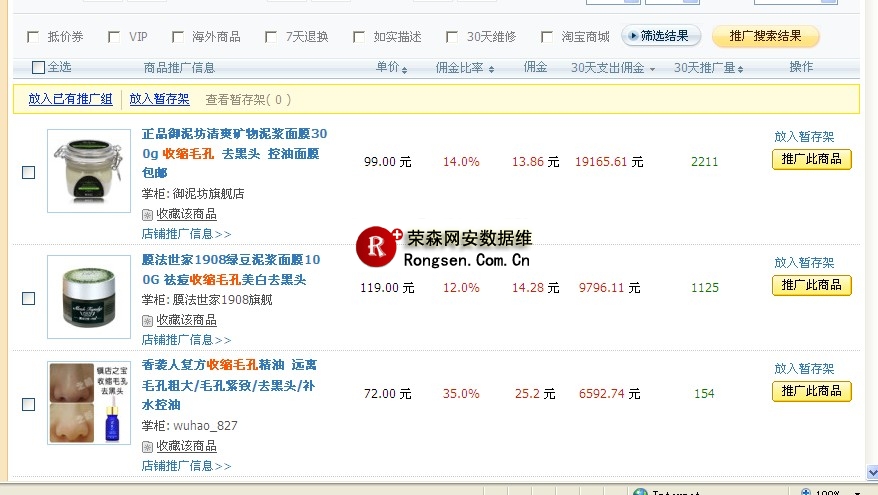Click the 推广搜索结果 button
The height and width of the screenshot is (495, 878).
click(765, 36)
